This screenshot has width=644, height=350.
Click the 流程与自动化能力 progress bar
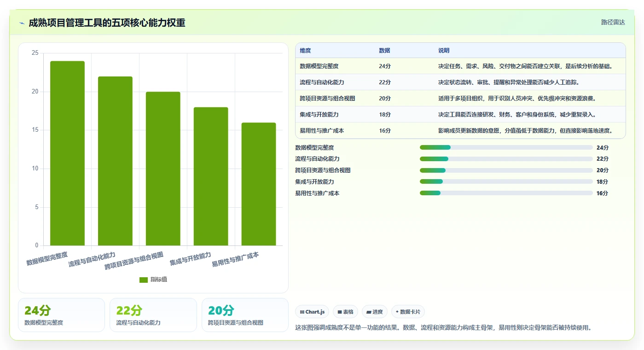(x=506, y=159)
